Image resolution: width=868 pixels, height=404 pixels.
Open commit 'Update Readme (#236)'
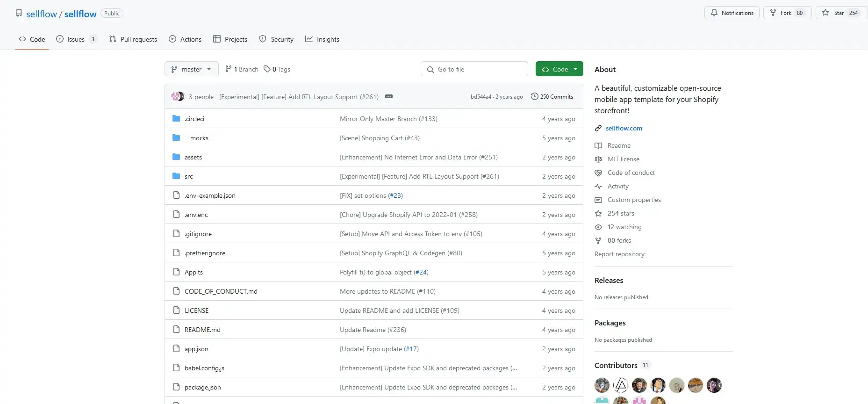point(373,330)
